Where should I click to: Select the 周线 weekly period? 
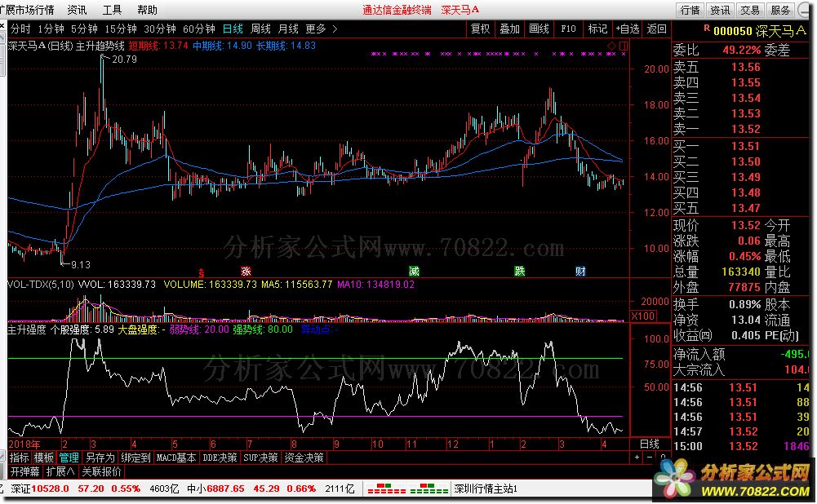[260, 29]
